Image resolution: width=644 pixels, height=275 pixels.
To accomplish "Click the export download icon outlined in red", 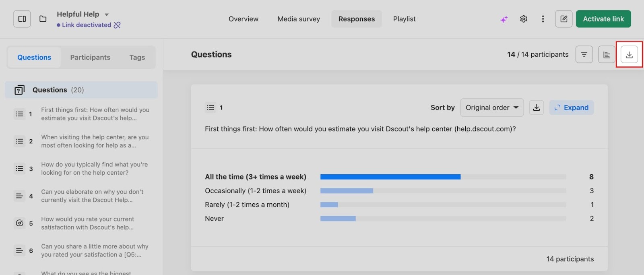I will 629,54.
